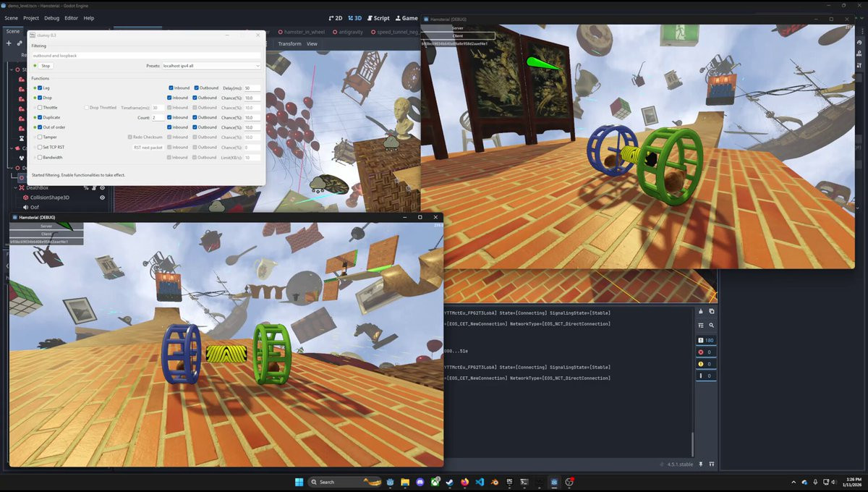Viewport: 868px width, 492px height.
Task: Toggle visibility of the DeathBox node
Action: point(102,187)
